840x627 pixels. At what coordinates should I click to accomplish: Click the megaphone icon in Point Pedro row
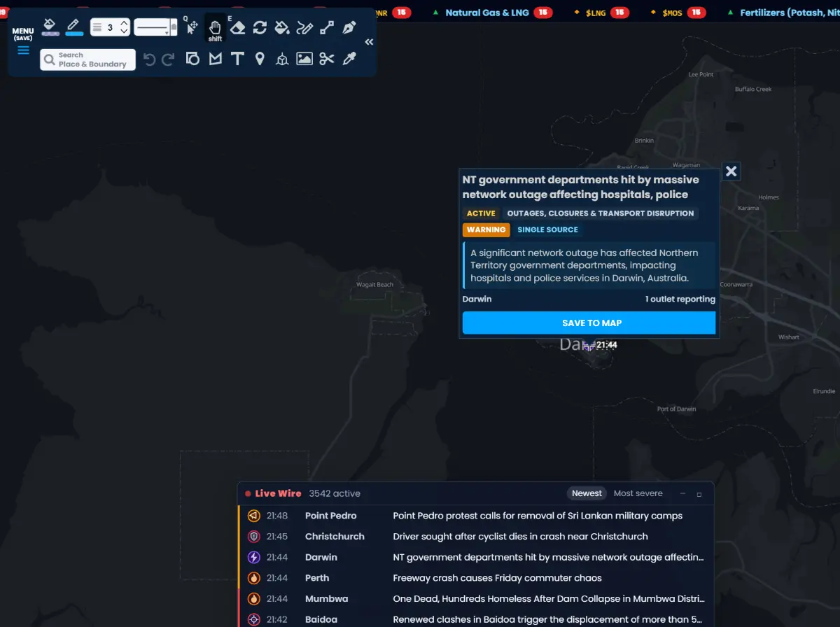[254, 516]
